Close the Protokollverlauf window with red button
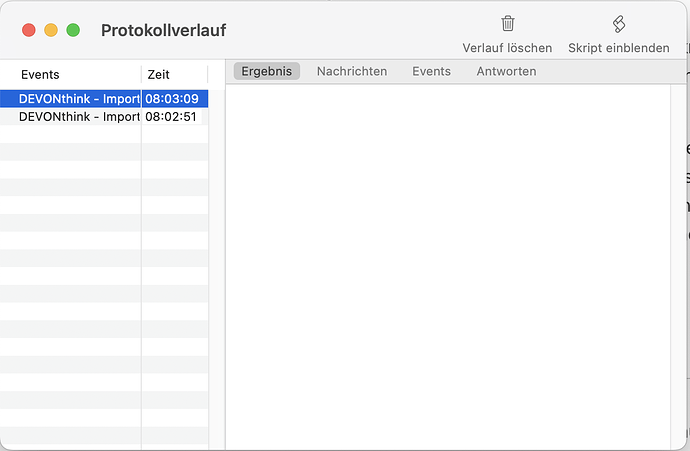The width and height of the screenshot is (690, 451). tap(29, 31)
